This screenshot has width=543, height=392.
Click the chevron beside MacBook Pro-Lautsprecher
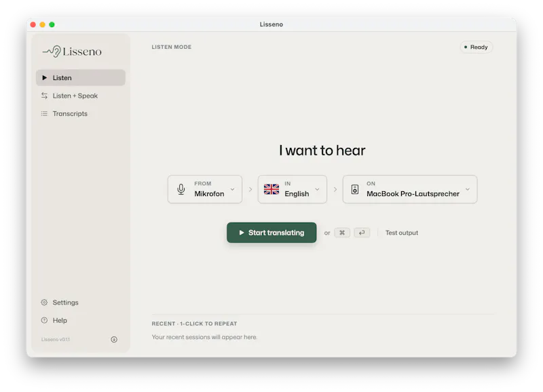[468, 189]
